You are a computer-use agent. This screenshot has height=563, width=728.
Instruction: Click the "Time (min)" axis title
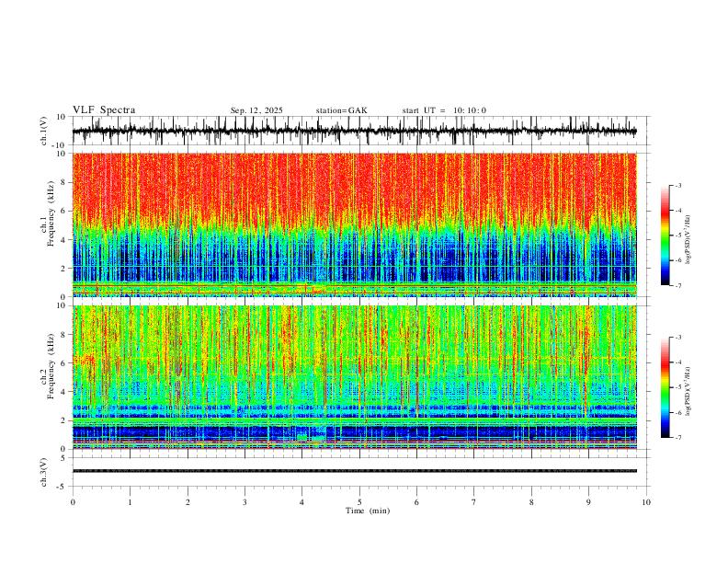pos(368,511)
